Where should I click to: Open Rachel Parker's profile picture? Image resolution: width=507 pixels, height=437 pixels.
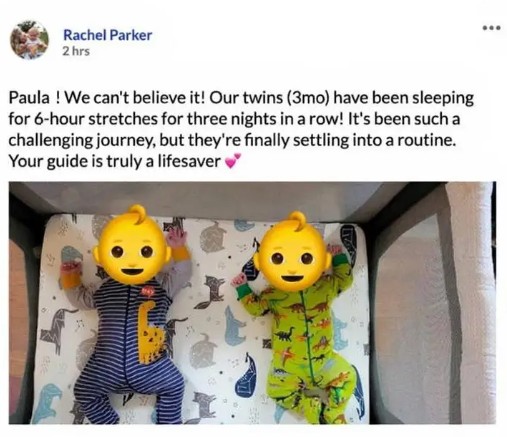point(29,40)
